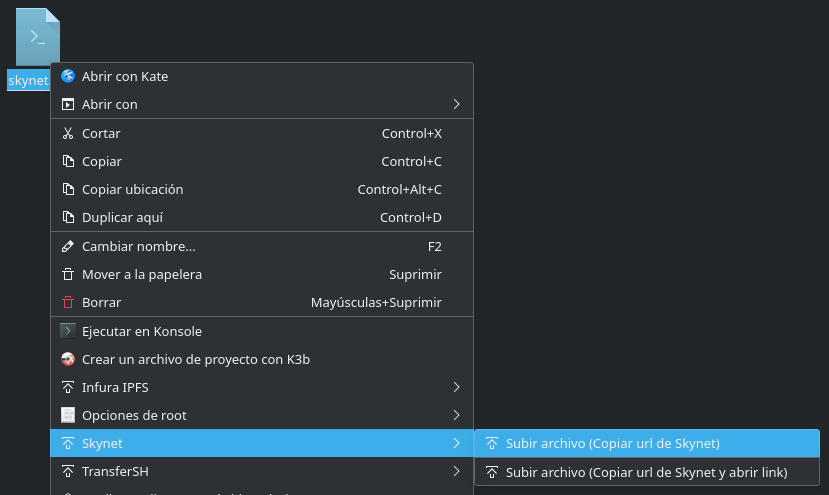Select Ejecutar en Konsole
This screenshot has width=829, height=495.
click(262, 331)
